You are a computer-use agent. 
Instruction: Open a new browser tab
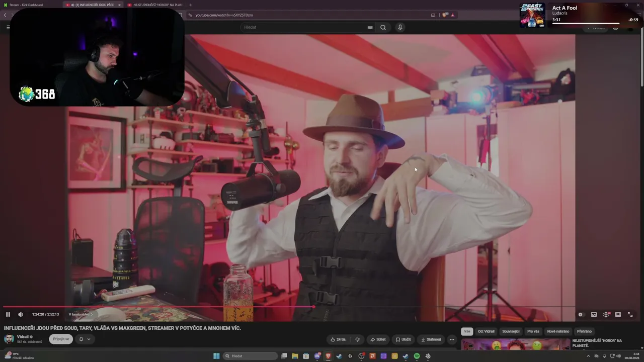190,5
